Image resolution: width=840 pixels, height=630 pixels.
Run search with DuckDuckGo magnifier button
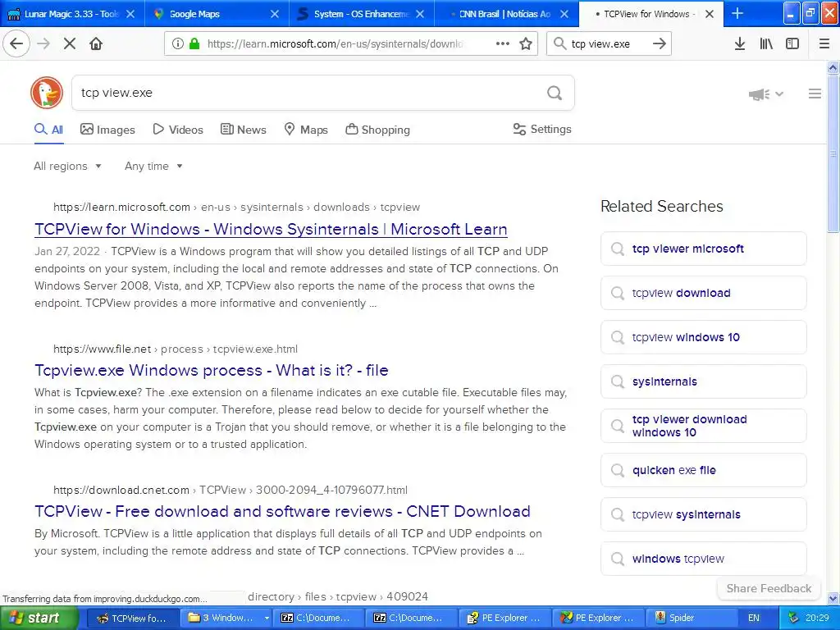click(x=555, y=94)
